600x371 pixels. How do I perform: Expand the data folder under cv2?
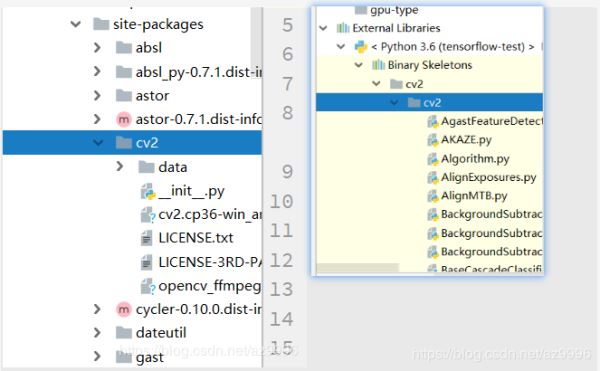[120, 166]
